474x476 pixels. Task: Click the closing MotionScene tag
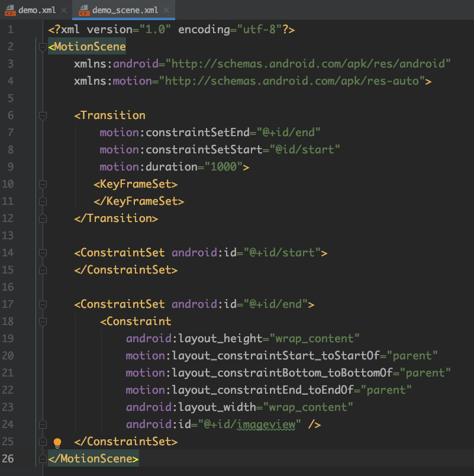93,458
